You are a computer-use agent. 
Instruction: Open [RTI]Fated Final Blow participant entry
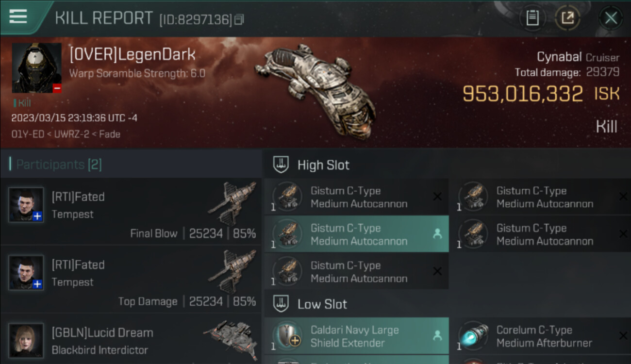coord(131,212)
